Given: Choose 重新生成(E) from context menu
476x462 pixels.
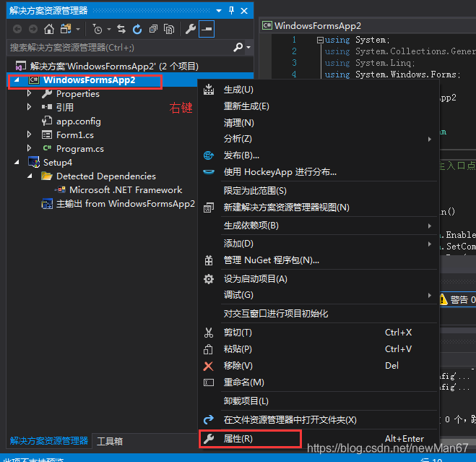Looking at the screenshot, I should (319, 106).
